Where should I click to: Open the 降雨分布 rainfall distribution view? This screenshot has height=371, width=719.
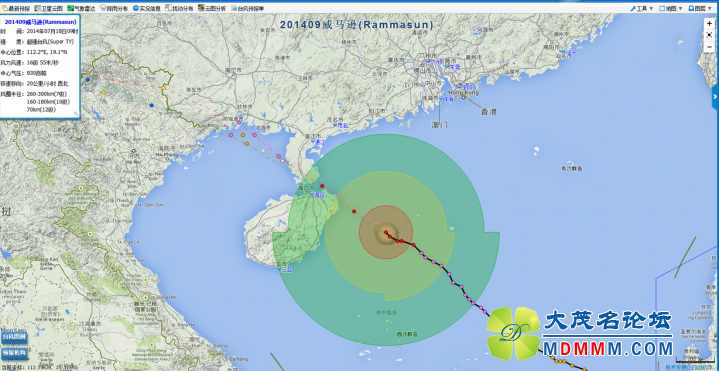[x=114, y=8]
